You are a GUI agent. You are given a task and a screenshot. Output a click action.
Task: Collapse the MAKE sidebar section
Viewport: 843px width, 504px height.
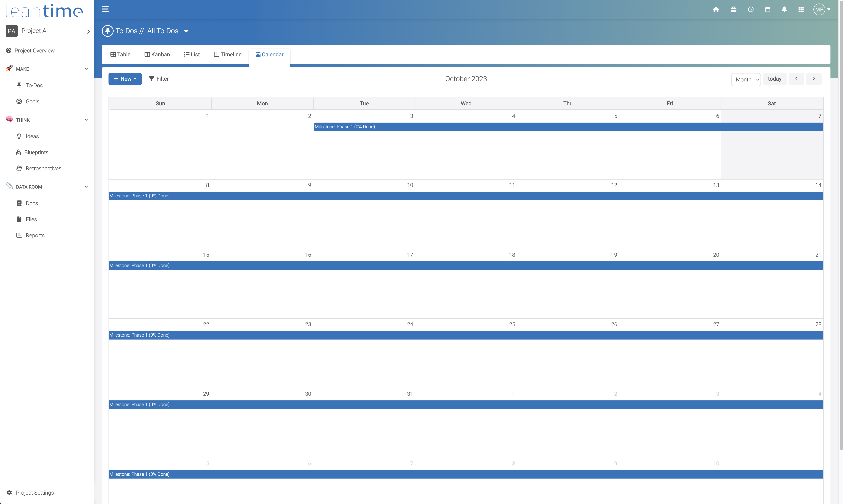click(x=86, y=69)
